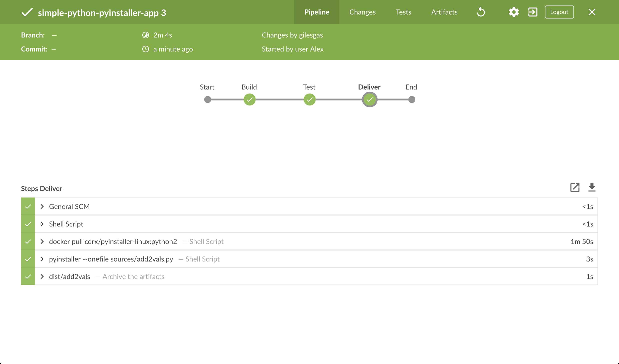Toggle success indicator on pyinstaller step

point(28,259)
